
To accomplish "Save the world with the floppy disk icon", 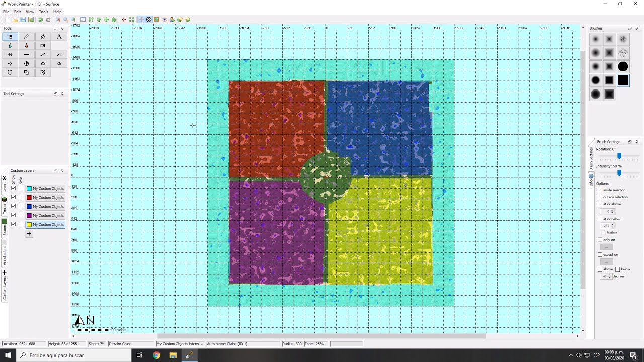I will coord(23,20).
